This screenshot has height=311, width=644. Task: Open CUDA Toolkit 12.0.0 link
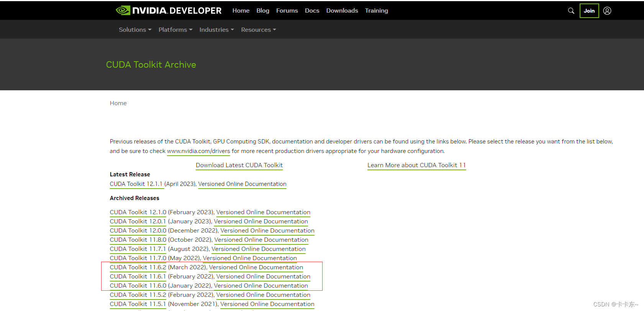coord(138,231)
